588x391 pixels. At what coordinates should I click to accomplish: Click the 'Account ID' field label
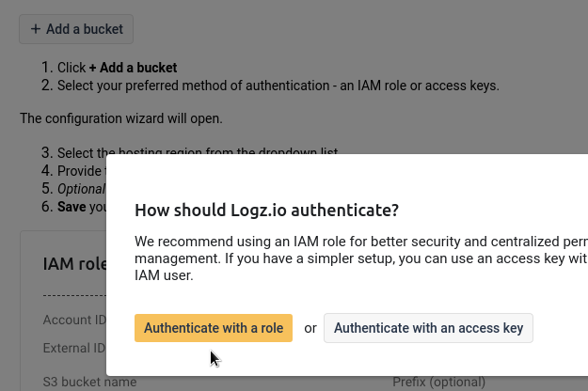click(74, 320)
